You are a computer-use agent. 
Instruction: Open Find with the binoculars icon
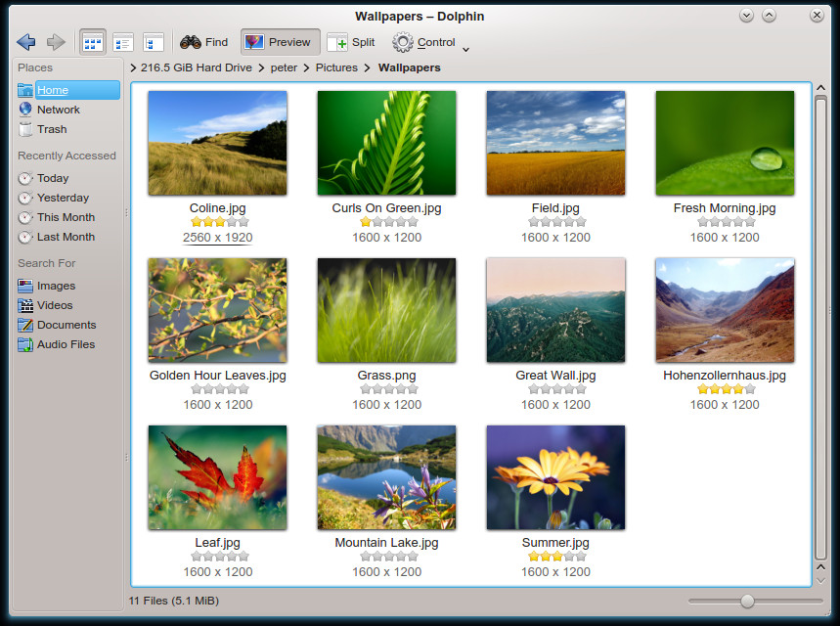(204, 42)
